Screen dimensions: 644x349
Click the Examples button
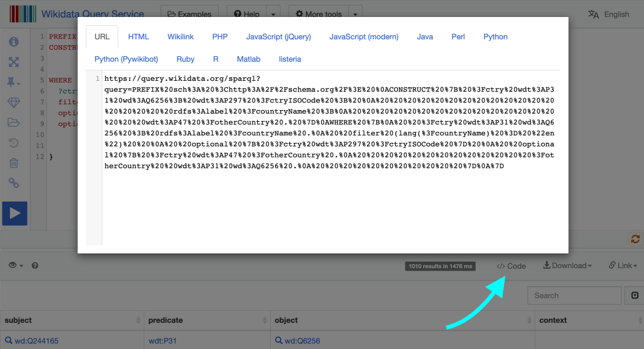click(189, 13)
